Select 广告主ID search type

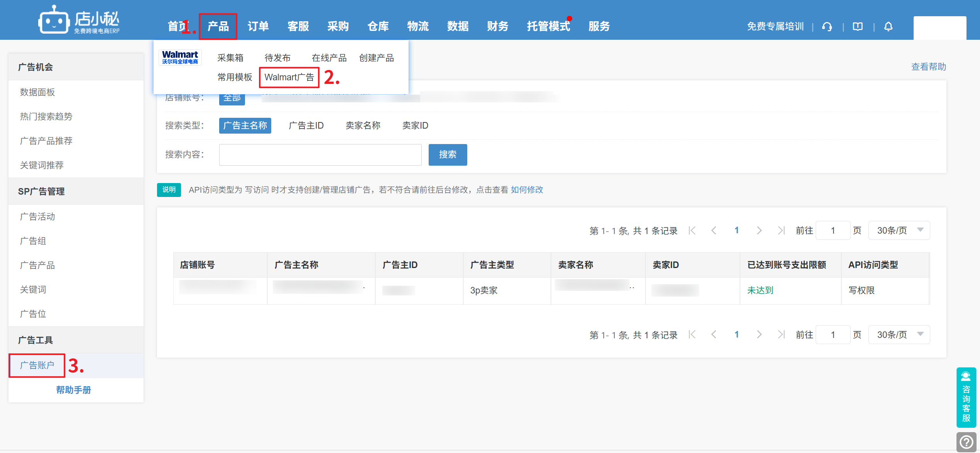click(306, 126)
